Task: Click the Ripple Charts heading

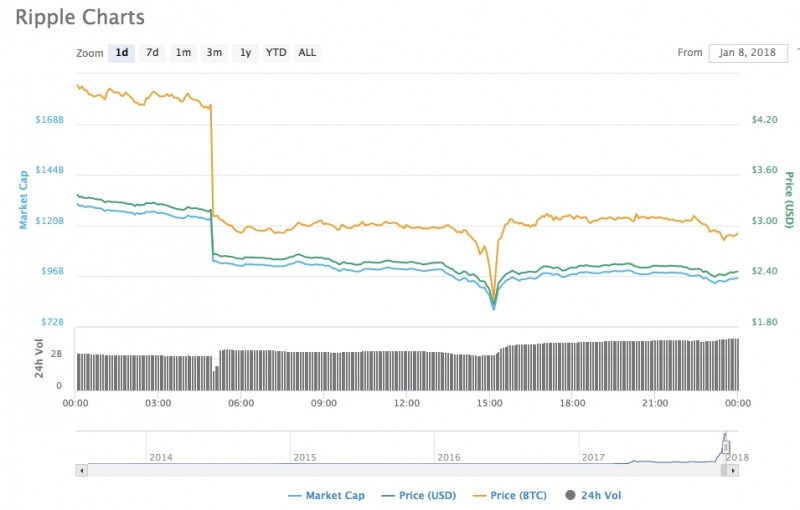Action: 80,17
